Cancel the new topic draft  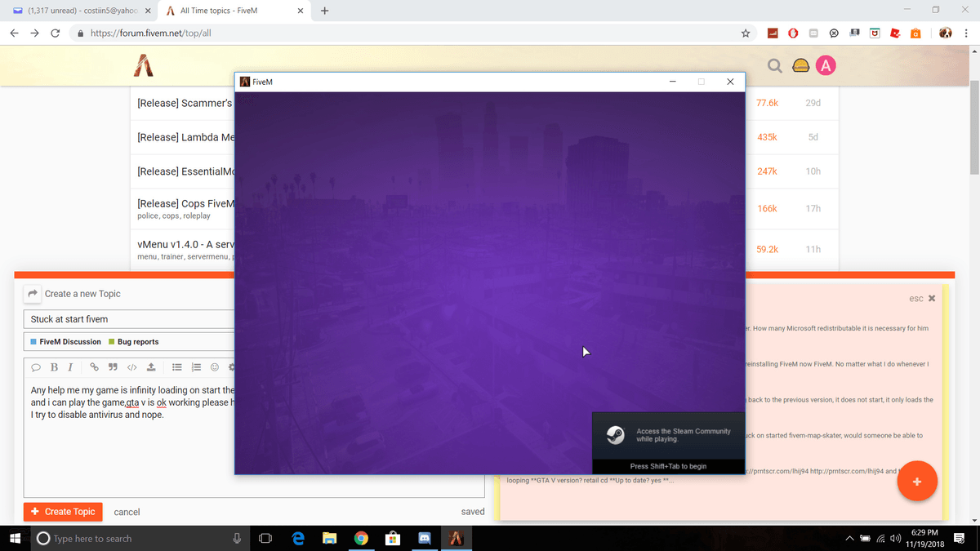click(x=127, y=512)
